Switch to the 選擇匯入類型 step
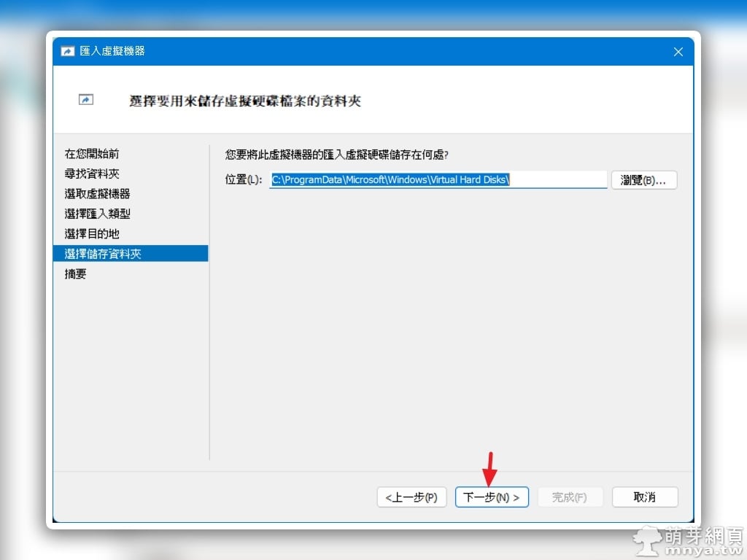 pyautogui.click(x=97, y=214)
